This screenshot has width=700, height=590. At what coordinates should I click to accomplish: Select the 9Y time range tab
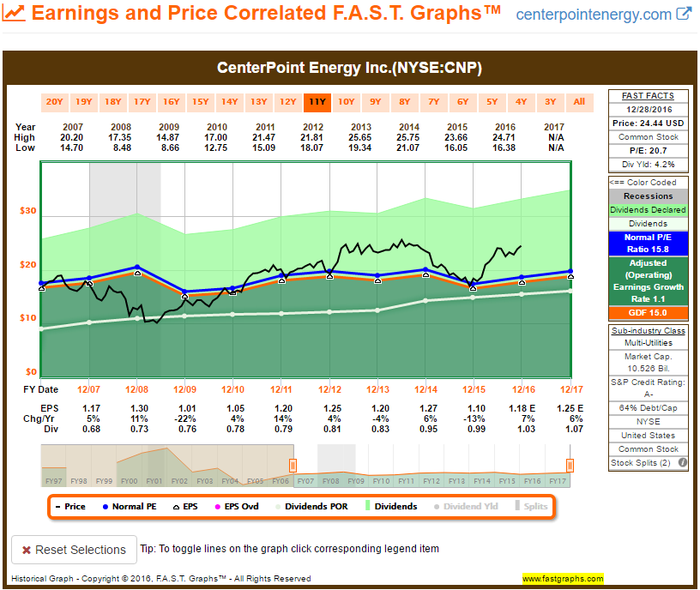376,102
